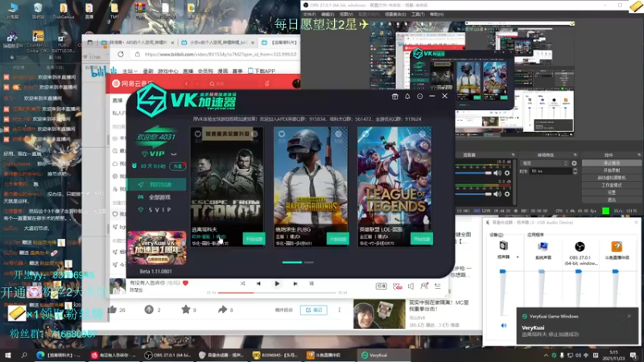The image size is (644, 362).
Task: Open music player volume speaker icon
Action: pyautogui.click(x=411, y=286)
